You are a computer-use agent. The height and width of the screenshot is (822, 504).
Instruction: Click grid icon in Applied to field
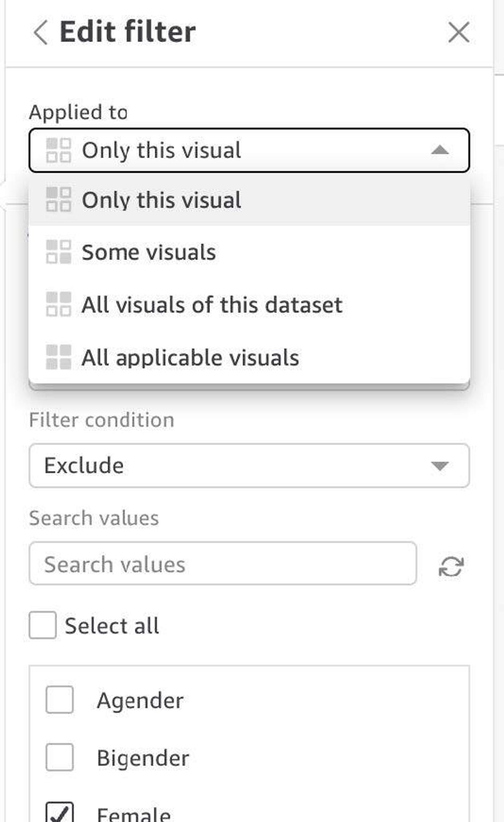coord(58,150)
